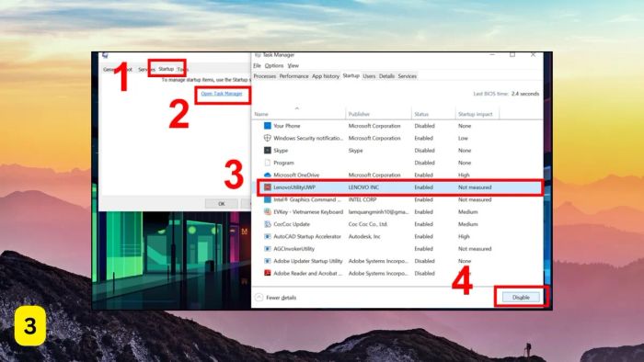The width and height of the screenshot is (644, 362).
Task: Switch to the Services tab in Task Manager
Action: coord(407,76)
